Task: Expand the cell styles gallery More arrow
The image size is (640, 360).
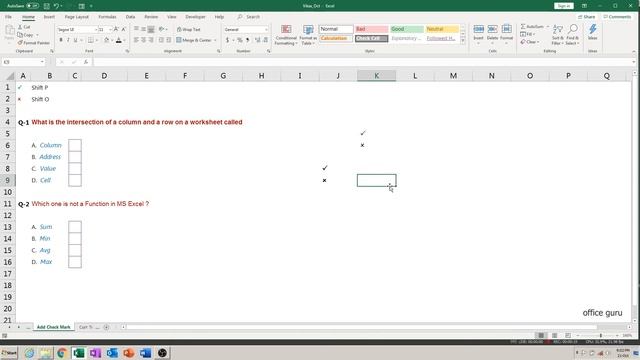Action: 463,41
